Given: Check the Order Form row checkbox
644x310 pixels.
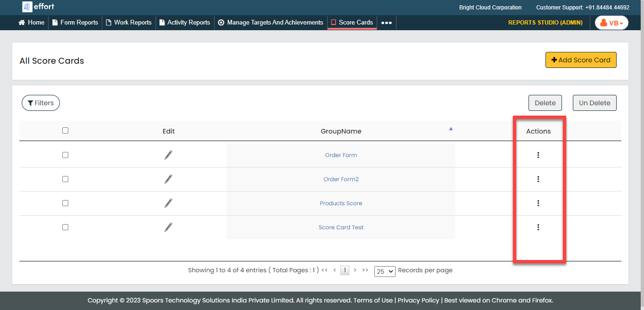Looking at the screenshot, I should point(65,155).
